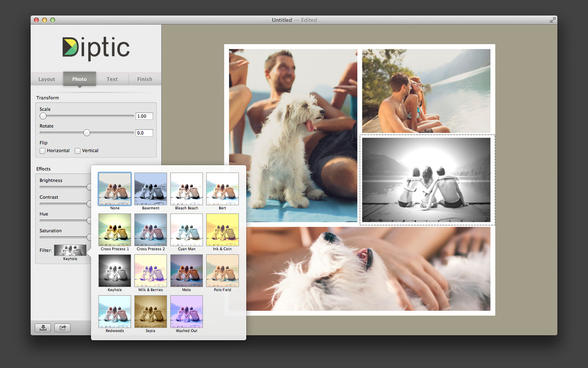This screenshot has width=588, height=368.
Task: Click the black-and-white dock photo frame
Action: 426,180
